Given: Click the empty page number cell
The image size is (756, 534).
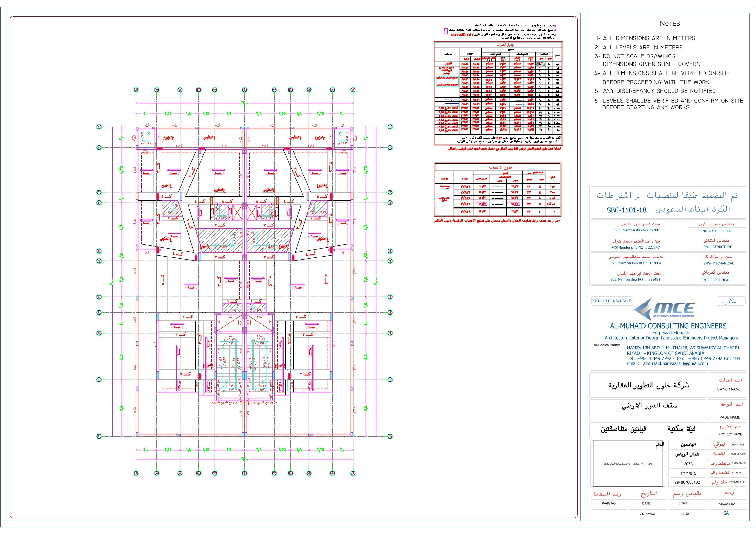Looking at the screenshot, I should (608, 514).
